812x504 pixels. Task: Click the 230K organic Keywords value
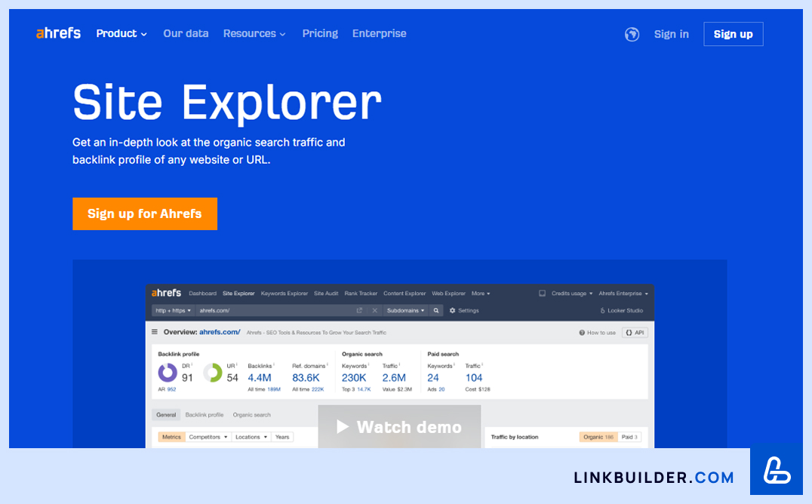click(x=354, y=377)
